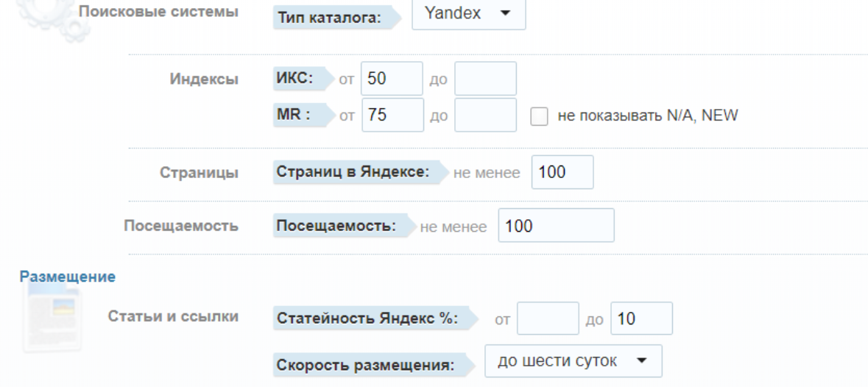Open the Тип каталога Yandex dropdown

click(468, 14)
